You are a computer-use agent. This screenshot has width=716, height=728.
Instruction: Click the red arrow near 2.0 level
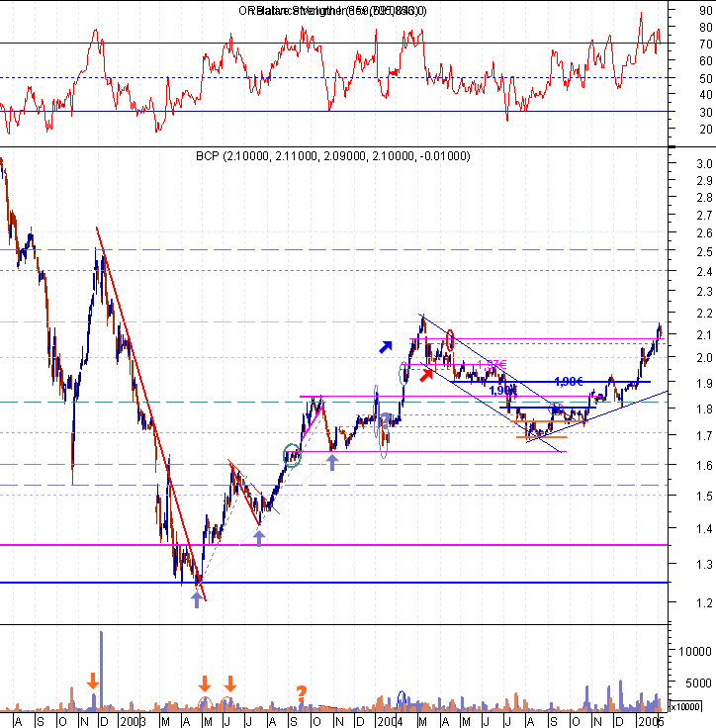pyautogui.click(x=425, y=375)
